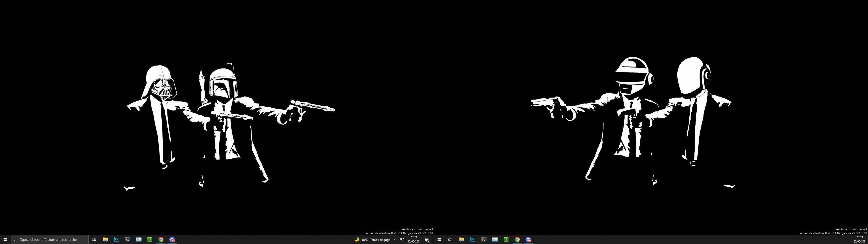Viewport: 868px width, 244px height.
Task: Expand the hidden system tray icons chevron
Action: (x=395, y=240)
